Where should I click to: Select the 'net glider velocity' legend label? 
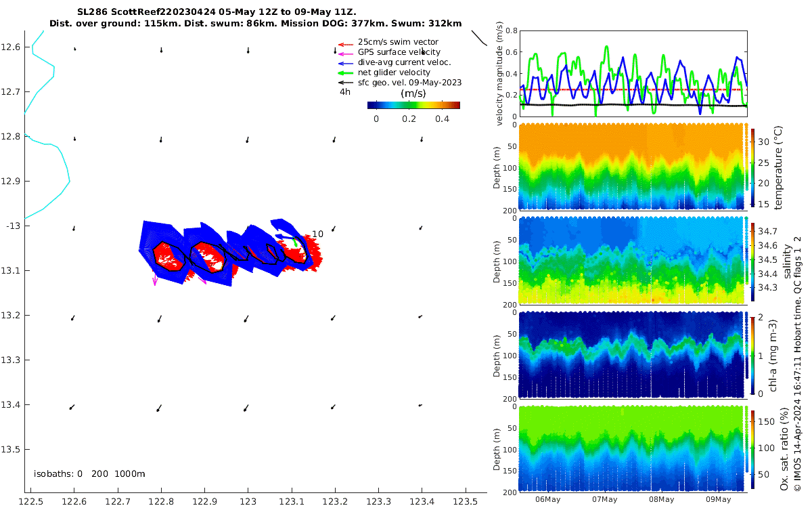coord(394,72)
